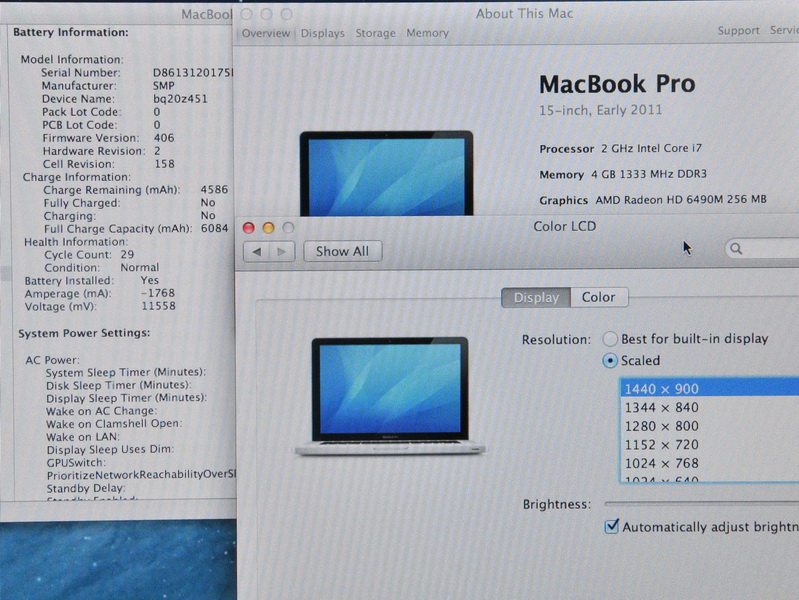The height and width of the screenshot is (600, 799).
Task: Click the System Power Settings heading
Action: coord(85,333)
